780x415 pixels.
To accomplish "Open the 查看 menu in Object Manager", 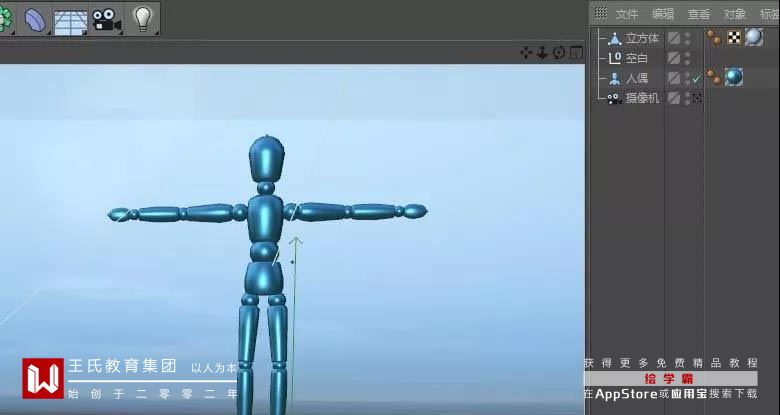I will tap(699, 14).
